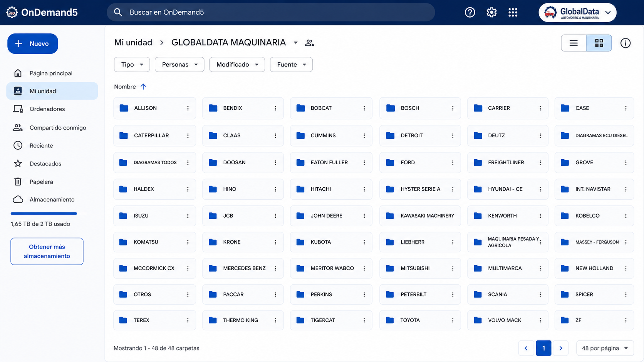Image resolution: width=644 pixels, height=362 pixels.
Task: Click the Mostrando 1 - 48 de 48 carpetas text
Action: [156, 348]
